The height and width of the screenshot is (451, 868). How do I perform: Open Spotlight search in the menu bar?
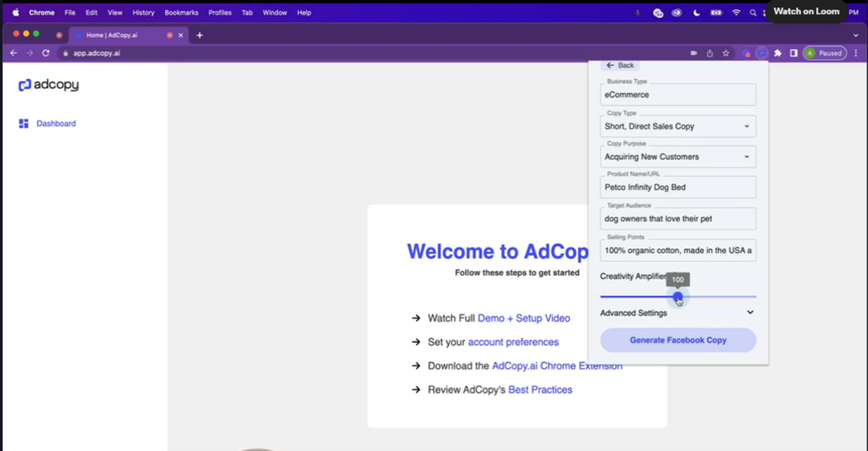coord(753,12)
